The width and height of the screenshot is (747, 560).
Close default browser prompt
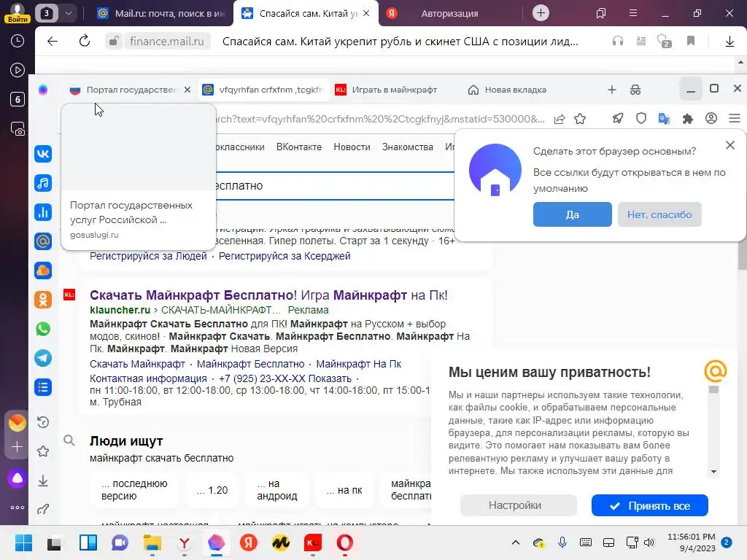coord(729,145)
